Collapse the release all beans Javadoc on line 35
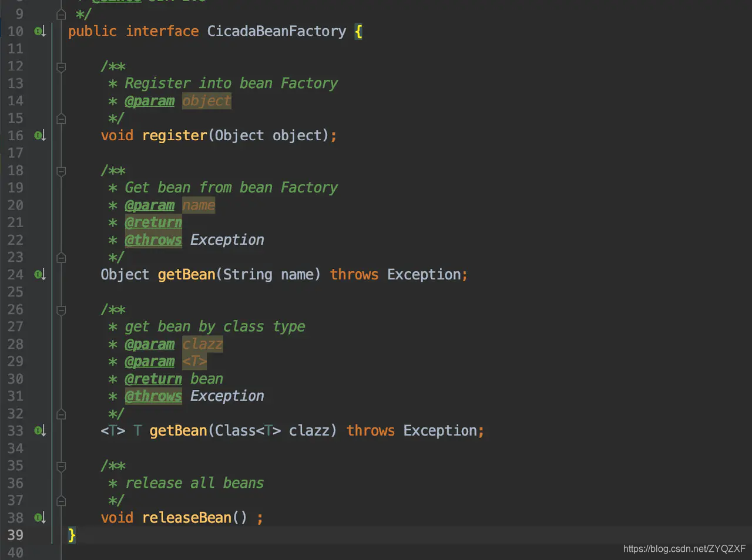Viewport: 752px width, 560px height. pyautogui.click(x=61, y=466)
